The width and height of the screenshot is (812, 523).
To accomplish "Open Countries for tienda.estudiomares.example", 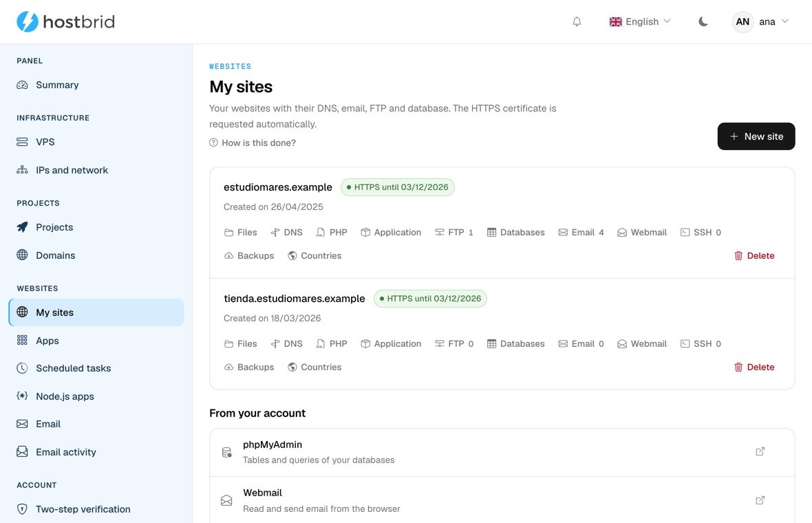I will [x=314, y=367].
